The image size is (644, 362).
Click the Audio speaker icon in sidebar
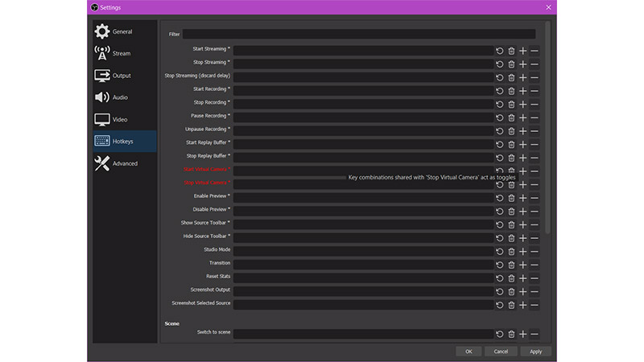tap(102, 97)
